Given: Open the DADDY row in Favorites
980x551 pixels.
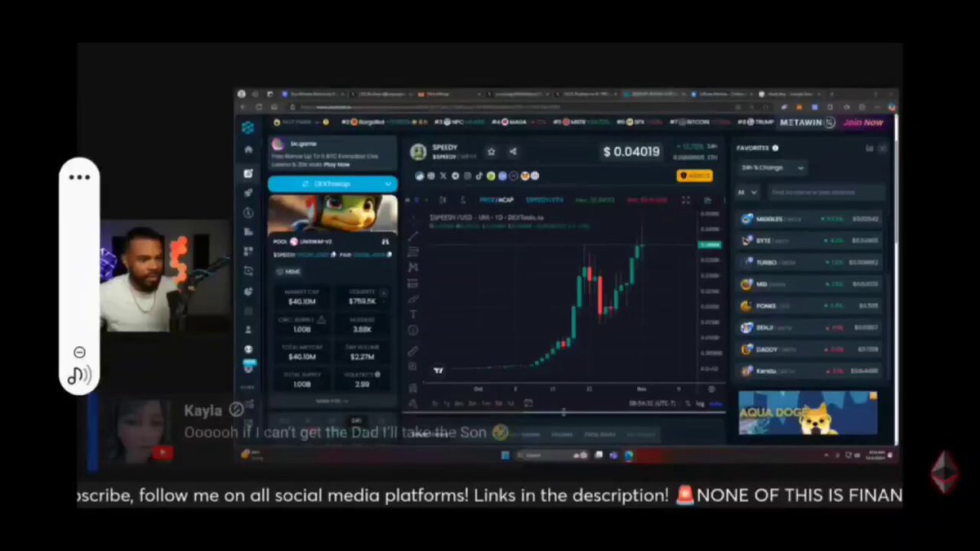Looking at the screenshot, I should (x=810, y=349).
